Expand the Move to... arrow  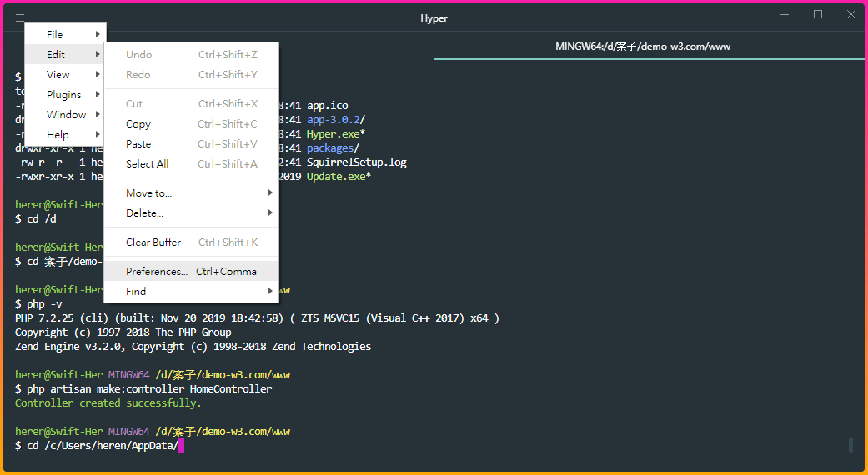click(x=270, y=193)
